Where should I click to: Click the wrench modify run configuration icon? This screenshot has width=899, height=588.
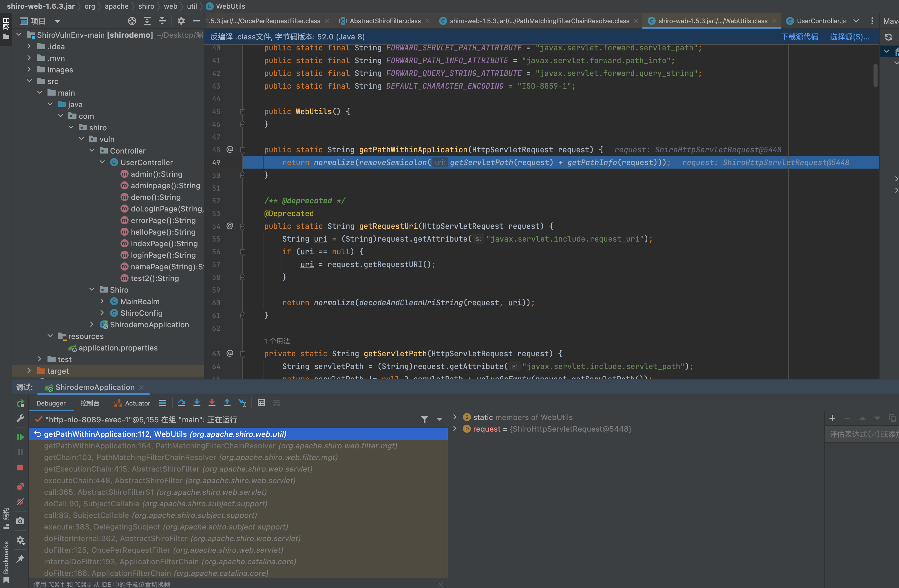click(x=20, y=419)
